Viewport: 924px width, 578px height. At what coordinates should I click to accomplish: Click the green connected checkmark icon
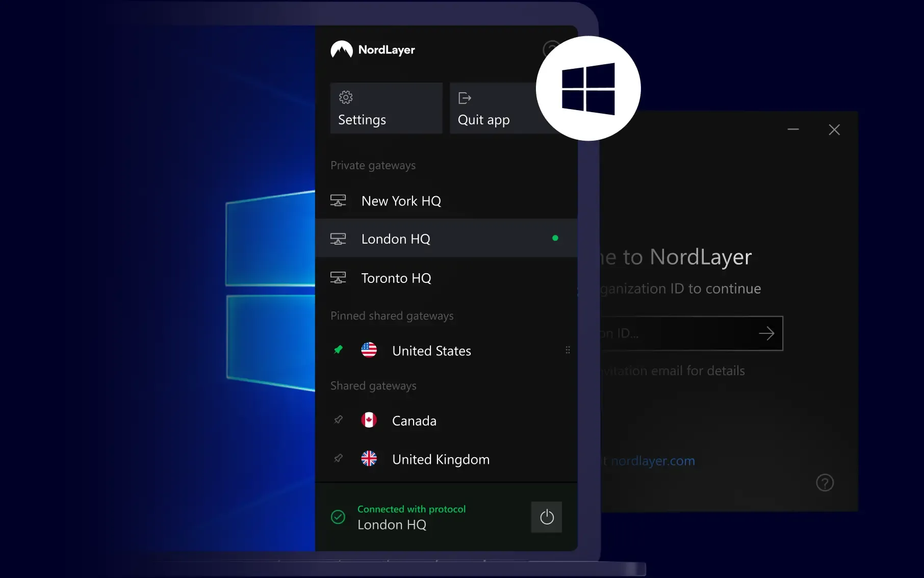(x=338, y=517)
